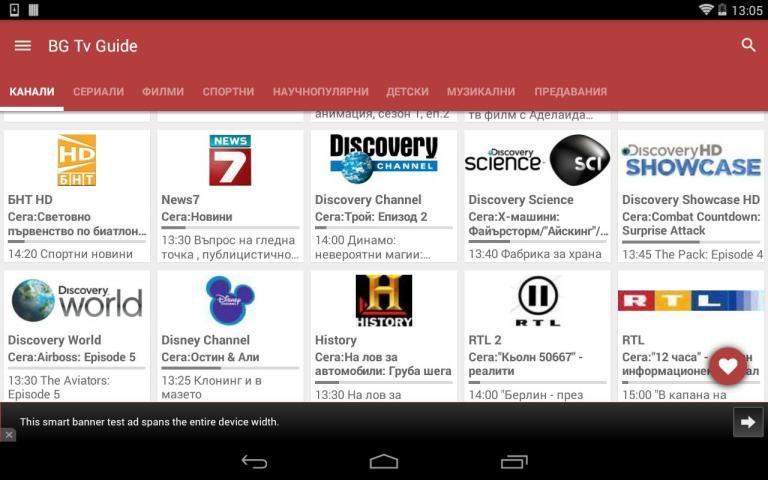The height and width of the screenshot is (480, 768).
Task: Open the Disney Channel logo card
Action: pos(230,300)
